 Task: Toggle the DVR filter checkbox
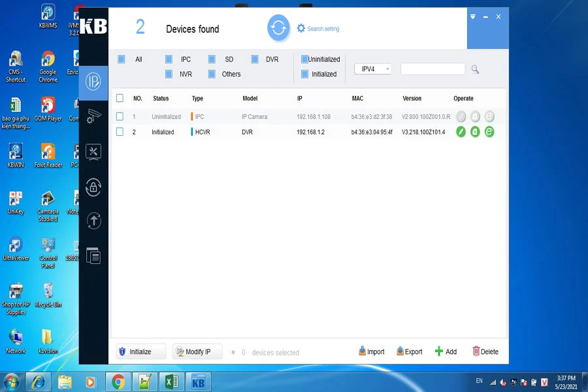coord(255,59)
